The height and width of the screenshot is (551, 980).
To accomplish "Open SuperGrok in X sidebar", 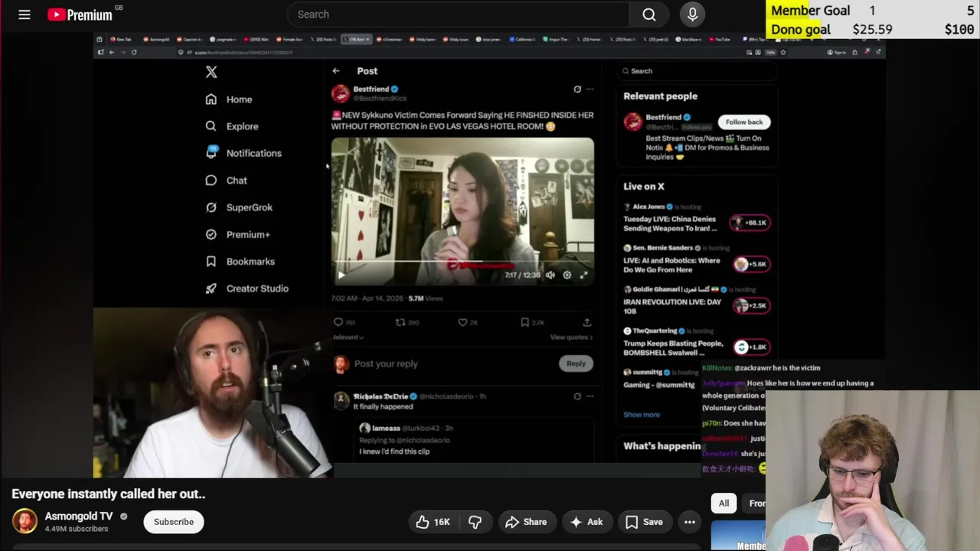I will [x=239, y=207].
